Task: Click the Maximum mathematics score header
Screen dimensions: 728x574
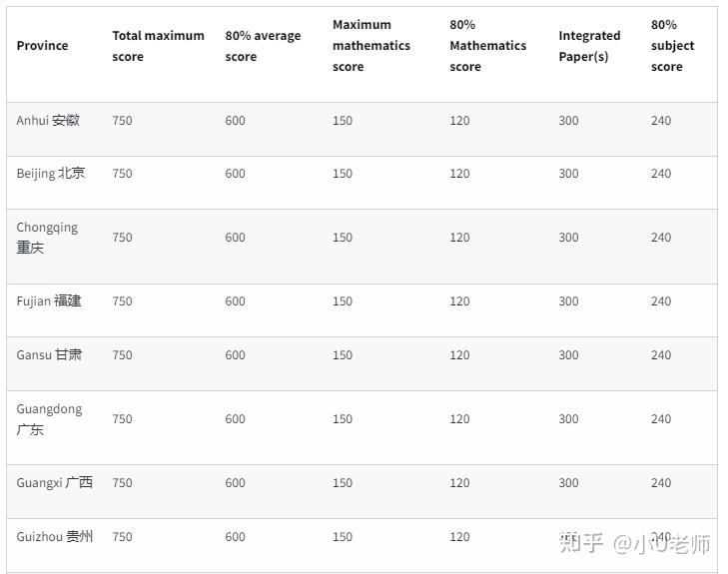Action: 370,46
